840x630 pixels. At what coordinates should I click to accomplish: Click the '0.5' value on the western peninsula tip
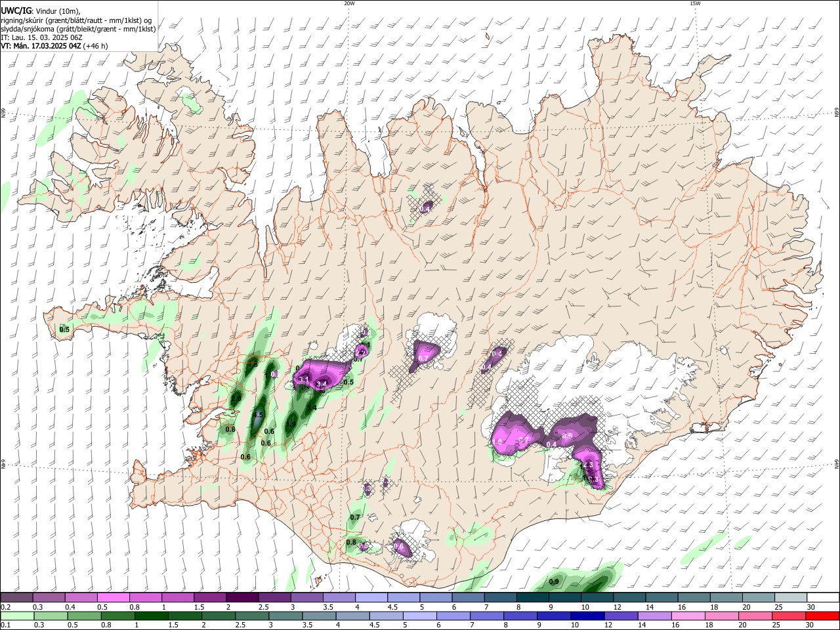pyautogui.click(x=64, y=329)
